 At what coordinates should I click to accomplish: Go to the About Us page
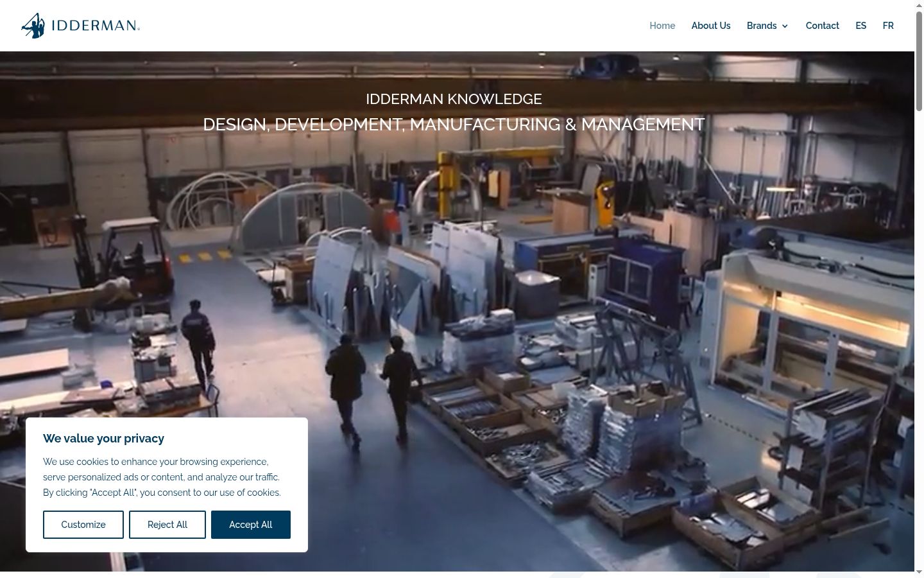tap(711, 26)
